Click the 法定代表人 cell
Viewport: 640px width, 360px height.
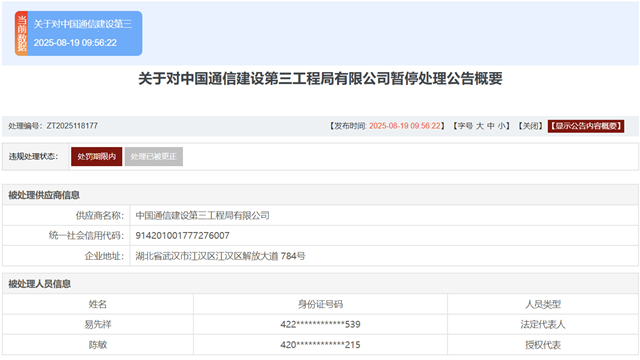coord(543,324)
